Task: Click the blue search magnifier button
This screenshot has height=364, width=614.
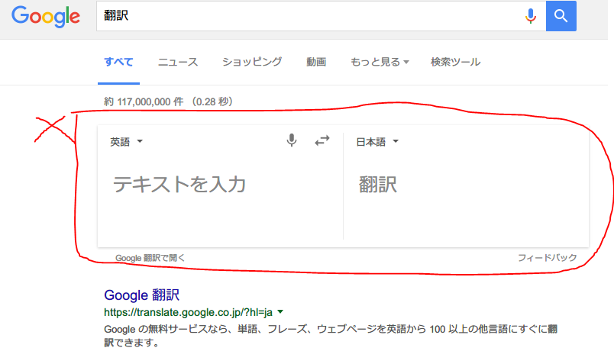Action: [561, 16]
